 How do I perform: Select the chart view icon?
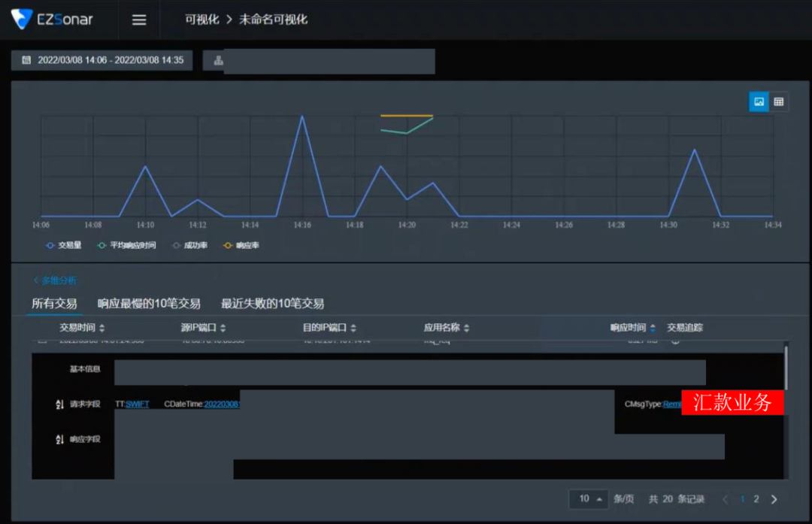coord(759,101)
